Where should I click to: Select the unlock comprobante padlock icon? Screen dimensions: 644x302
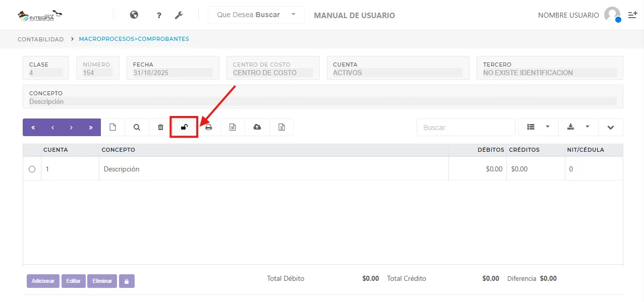[184, 127]
